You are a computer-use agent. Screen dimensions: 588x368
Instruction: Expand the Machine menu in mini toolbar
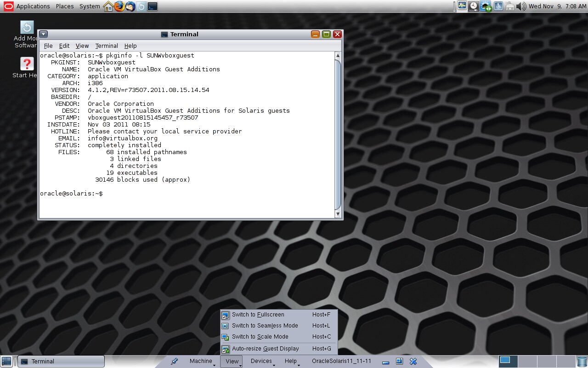coord(201,362)
